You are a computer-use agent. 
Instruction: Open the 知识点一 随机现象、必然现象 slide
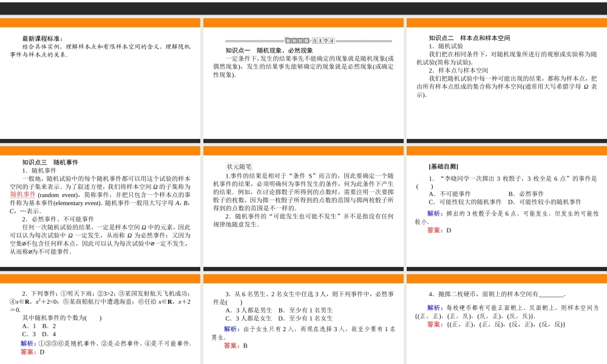[303, 81]
